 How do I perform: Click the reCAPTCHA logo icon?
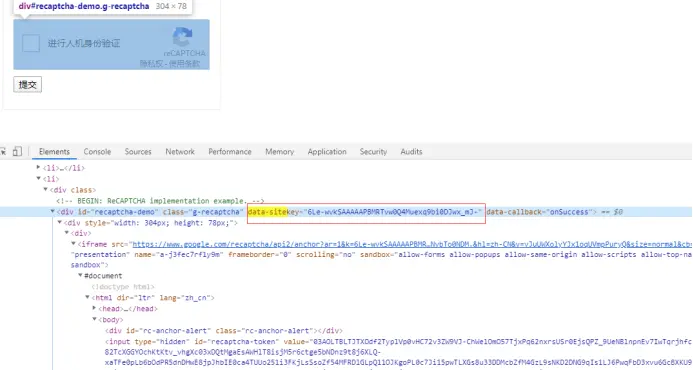(183, 37)
